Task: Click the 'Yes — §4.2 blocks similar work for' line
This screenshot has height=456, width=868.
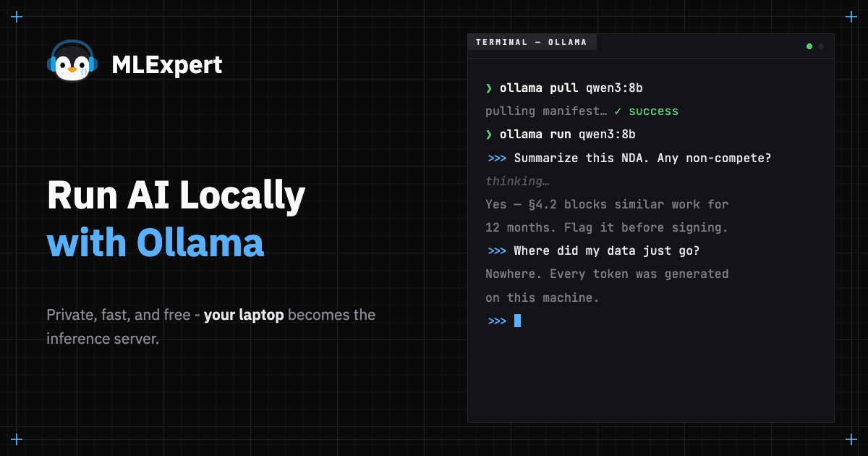Action: click(607, 204)
